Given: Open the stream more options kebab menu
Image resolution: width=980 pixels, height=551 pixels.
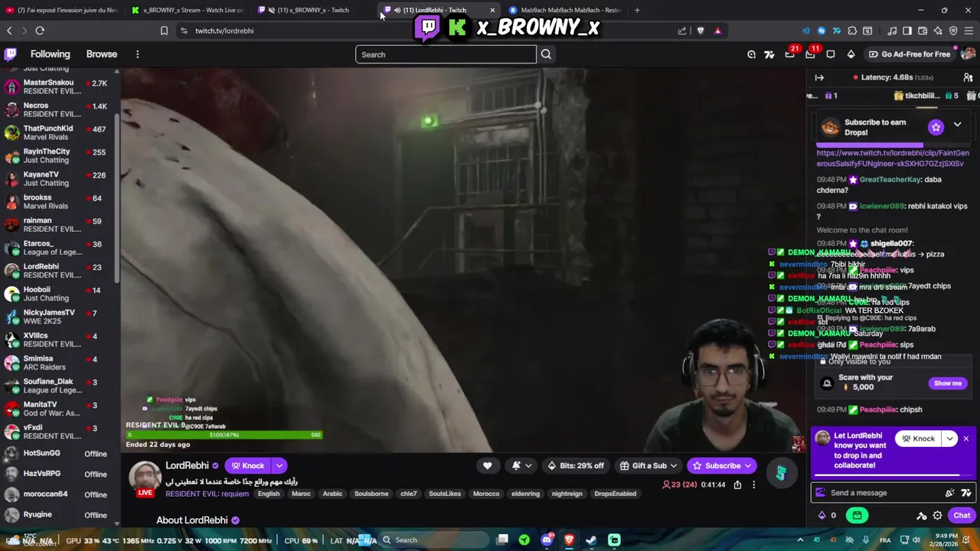Looking at the screenshot, I should [753, 484].
